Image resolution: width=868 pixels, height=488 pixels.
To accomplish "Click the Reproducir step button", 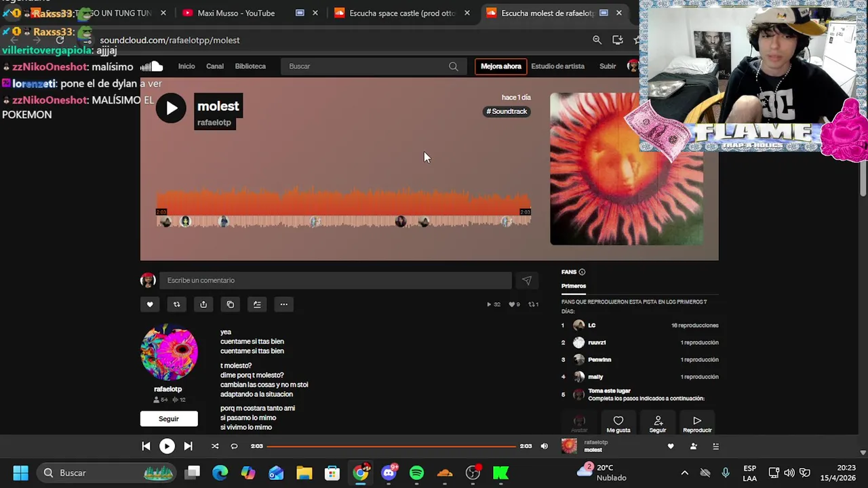I will tap(697, 424).
